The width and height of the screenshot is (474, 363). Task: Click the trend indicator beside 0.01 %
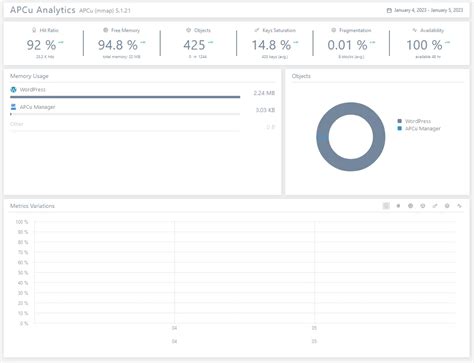pyautogui.click(x=372, y=42)
